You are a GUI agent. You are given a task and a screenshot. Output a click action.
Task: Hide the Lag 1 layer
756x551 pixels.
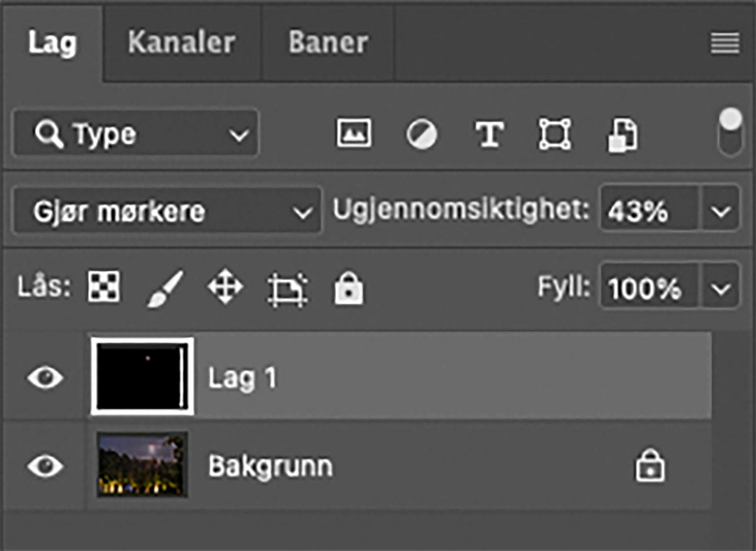coord(45,377)
